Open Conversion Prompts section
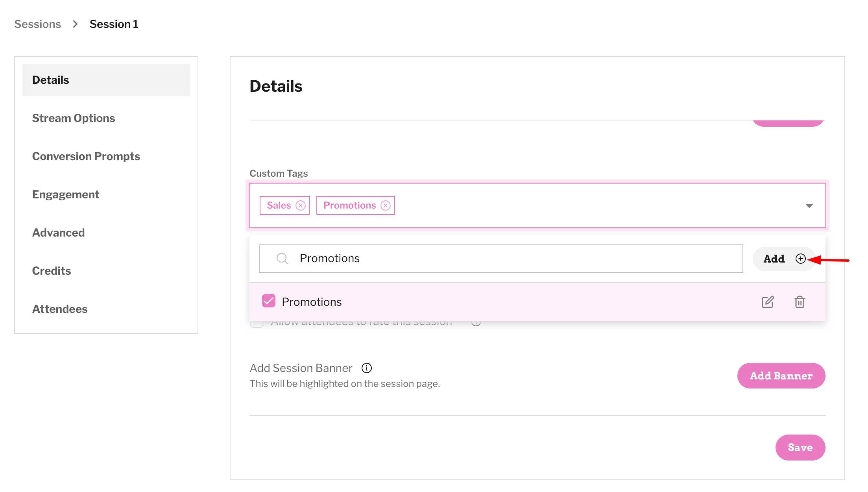 [x=86, y=156]
